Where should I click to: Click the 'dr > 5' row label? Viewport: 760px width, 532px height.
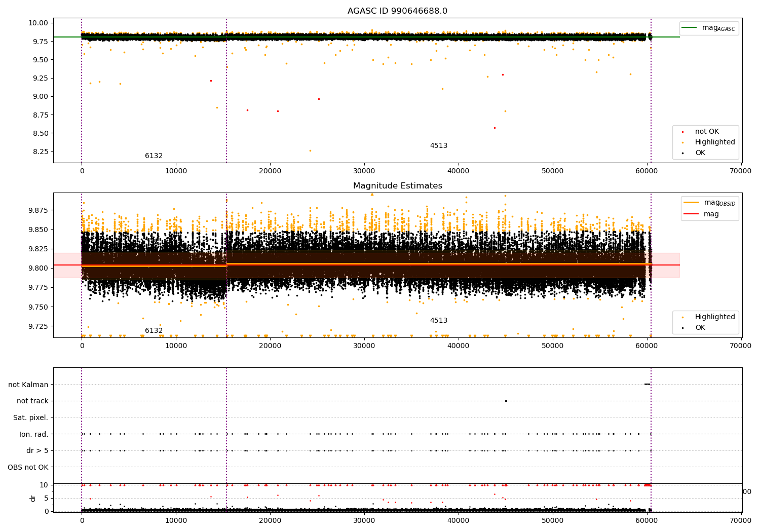click(x=37, y=451)
